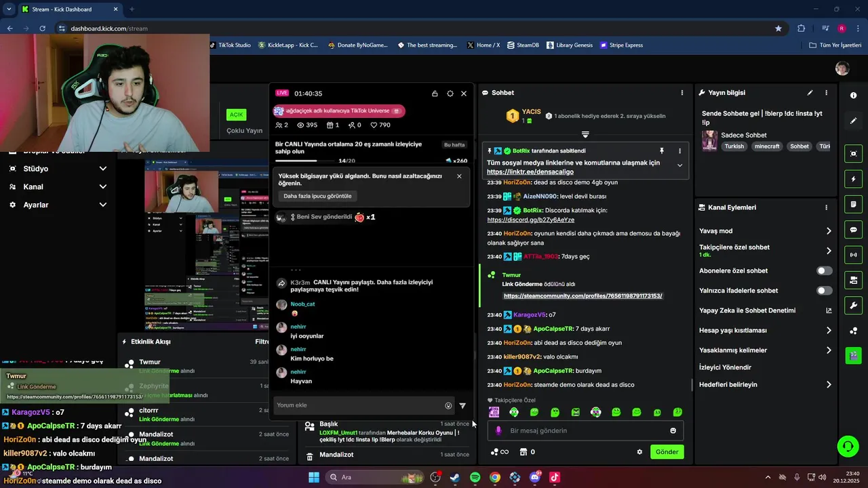Click Daha fazla ipucu görüntüle button
The image size is (868, 488).
[x=317, y=196]
